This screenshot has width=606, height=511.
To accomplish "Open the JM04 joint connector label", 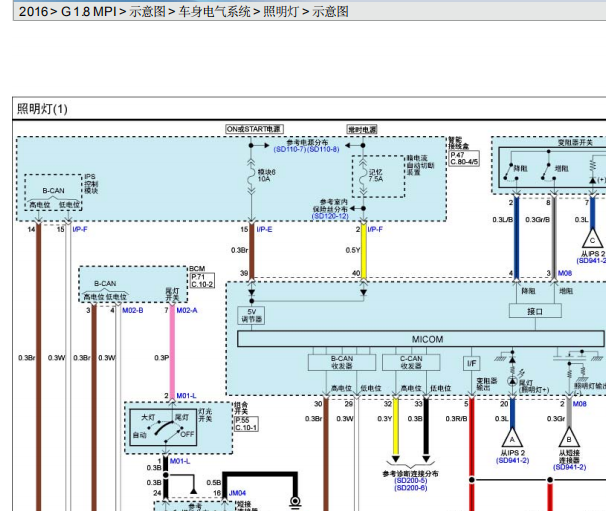I will click(x=237, y=493).
